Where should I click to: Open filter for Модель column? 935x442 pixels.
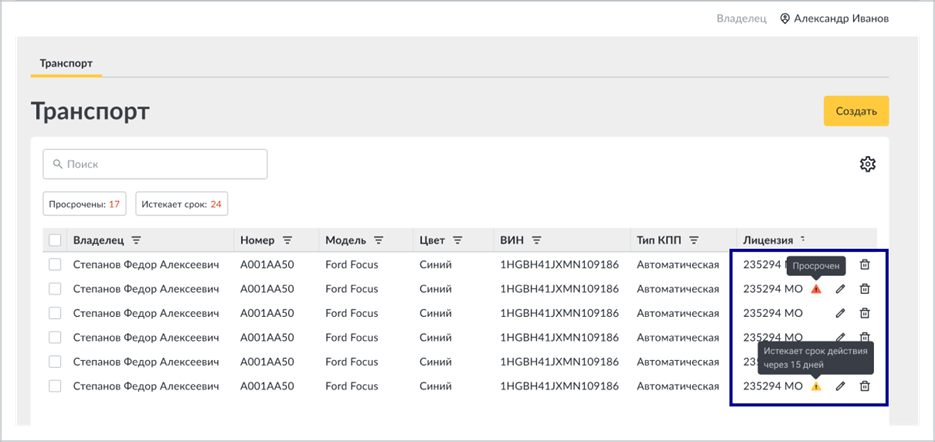(378, 240)
